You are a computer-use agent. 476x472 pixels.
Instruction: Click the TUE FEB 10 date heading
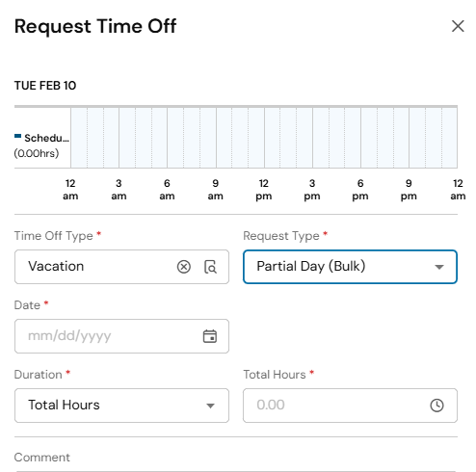[45, 86]
